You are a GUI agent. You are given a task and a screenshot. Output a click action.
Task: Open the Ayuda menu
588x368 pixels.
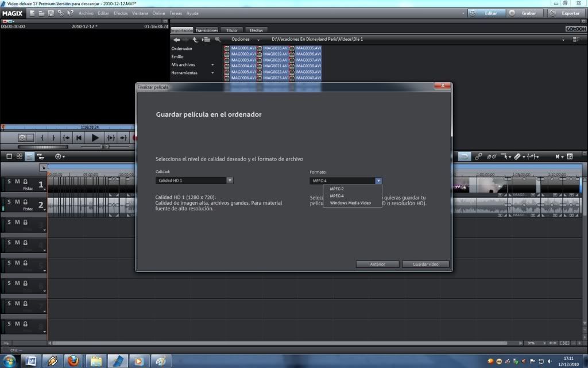coord(192,13)
